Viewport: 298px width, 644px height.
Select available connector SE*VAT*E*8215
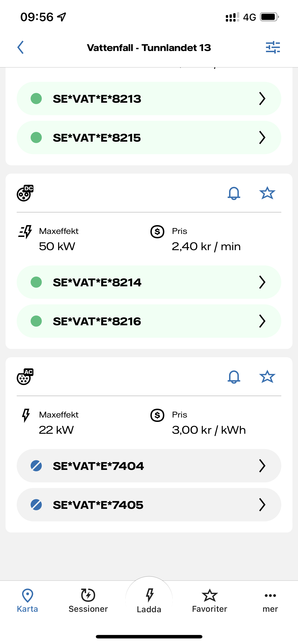point(149,137)
